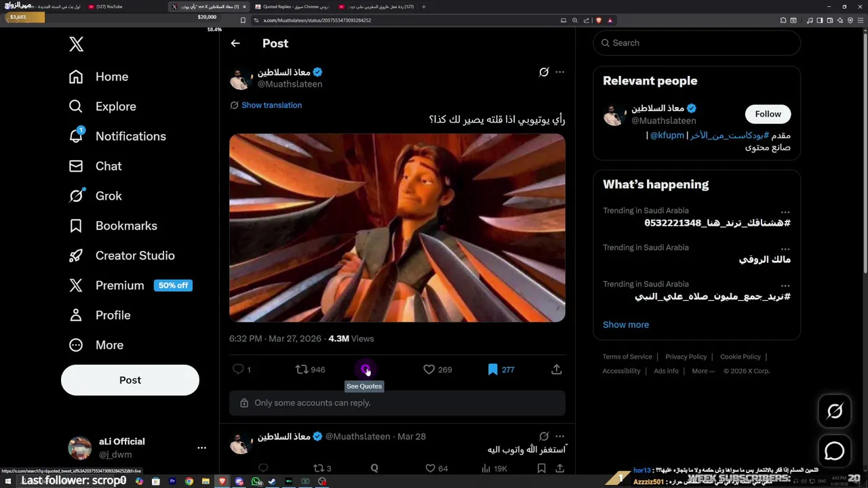This screenshot has height=488, width=868.
Task: Open the 19K views analytics on reply
Action: [x=494, y=468]
